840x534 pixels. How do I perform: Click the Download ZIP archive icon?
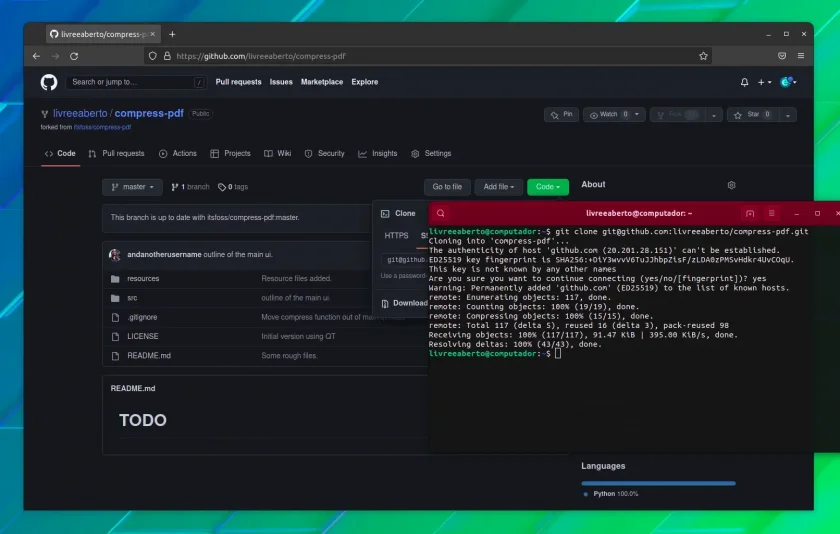click(x=385, y=304)
